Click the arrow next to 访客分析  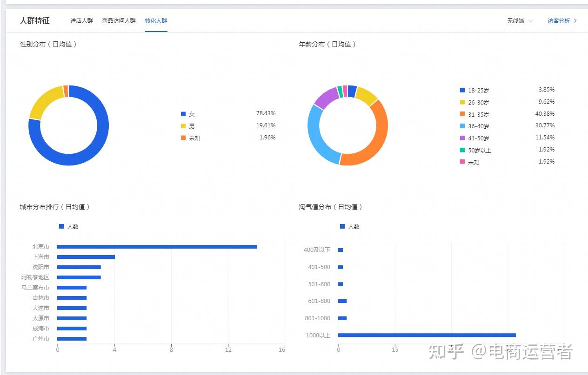click(x=575, y=21)
